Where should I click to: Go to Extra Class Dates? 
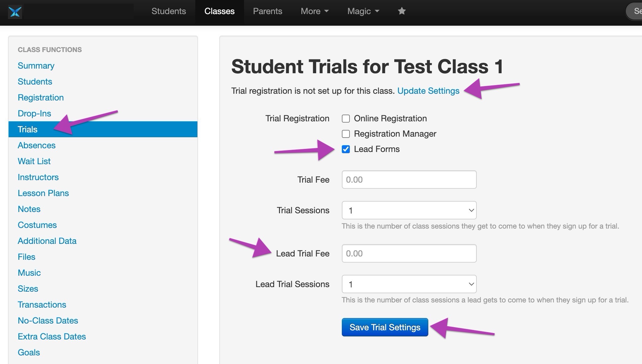tap(52, 336)
